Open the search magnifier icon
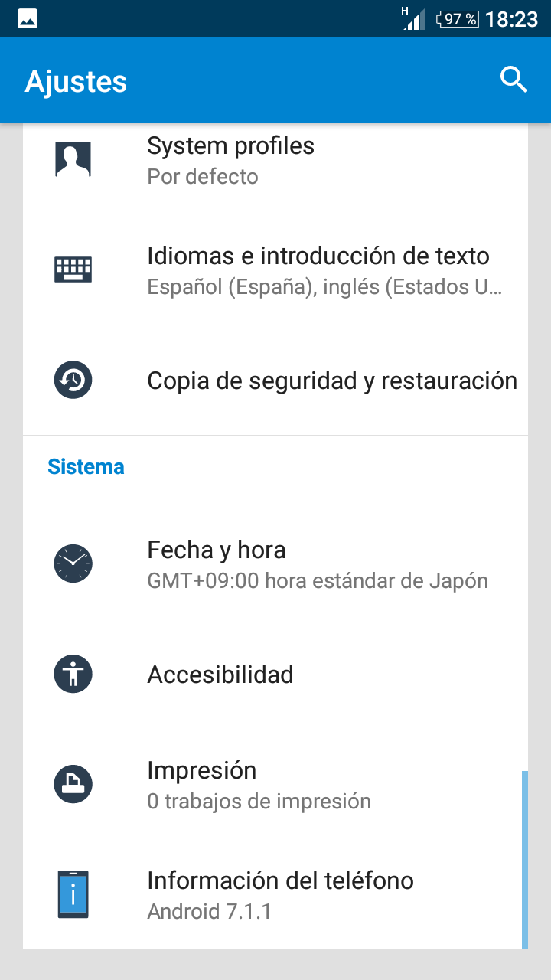The height and width of the screenshot is (980, 551). 514,80
